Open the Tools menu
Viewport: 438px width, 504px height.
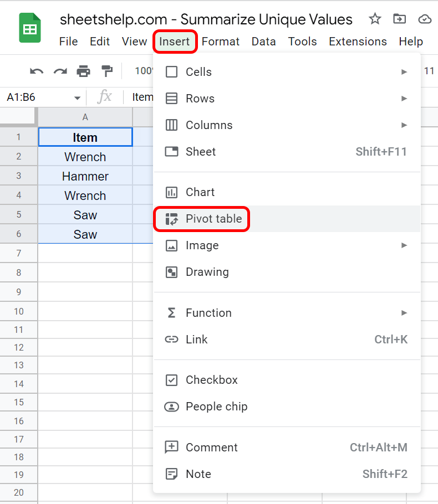[x=302, y=42]
